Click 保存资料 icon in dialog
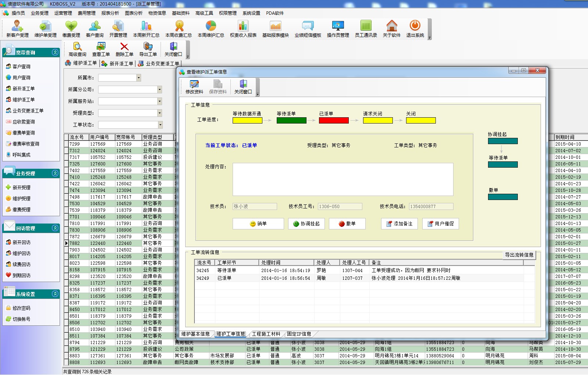This screenshot has width=588, height=375. (x=218, y=87)
